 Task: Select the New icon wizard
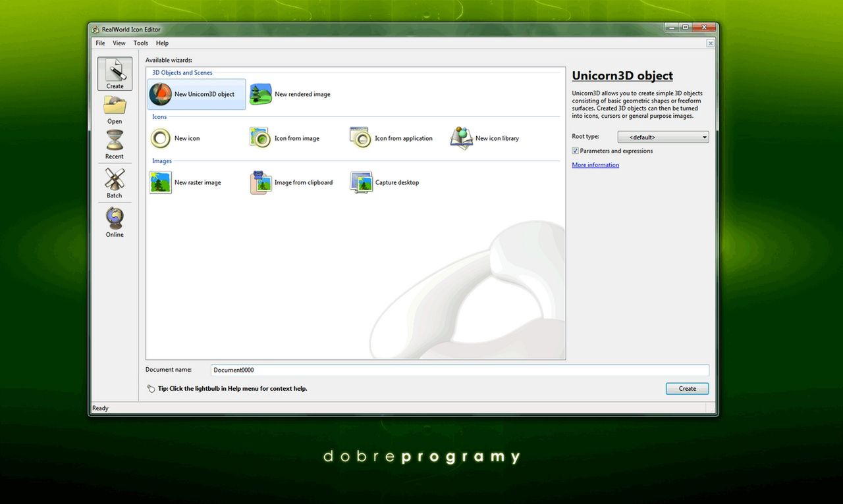[175, 138]
